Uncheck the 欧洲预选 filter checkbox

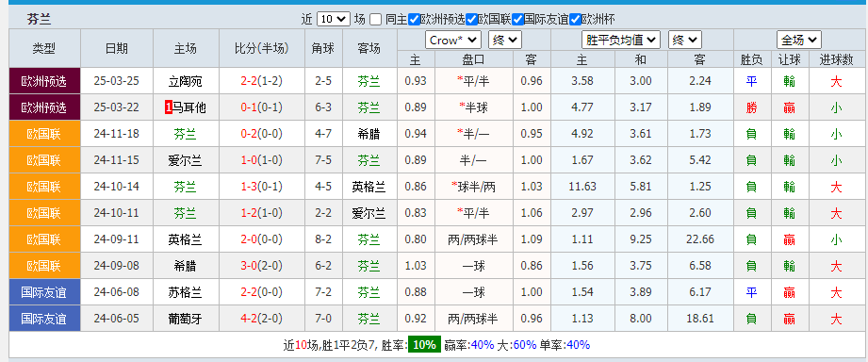click(x=414, y=20)
